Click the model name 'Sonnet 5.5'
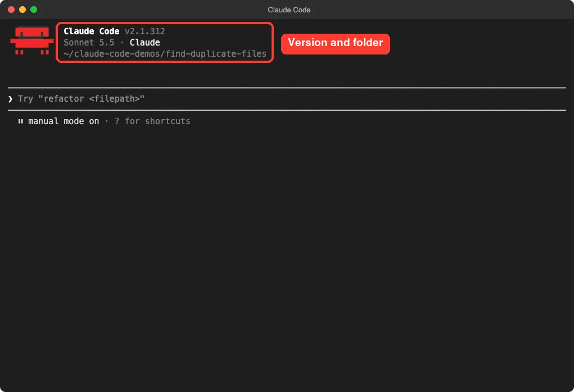 89,43
